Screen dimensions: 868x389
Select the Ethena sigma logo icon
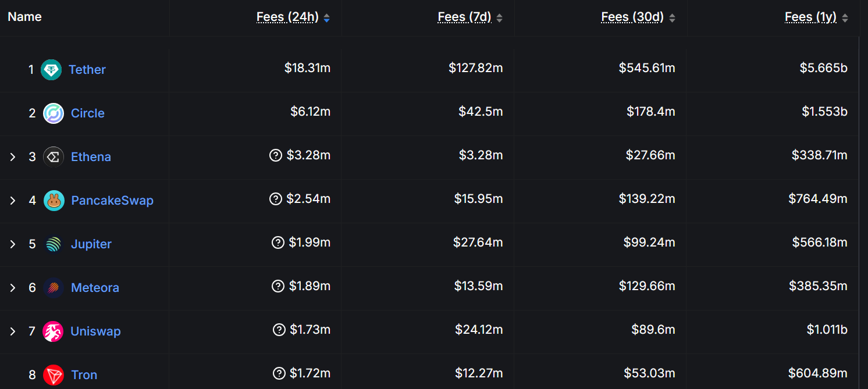coord(53,156)
